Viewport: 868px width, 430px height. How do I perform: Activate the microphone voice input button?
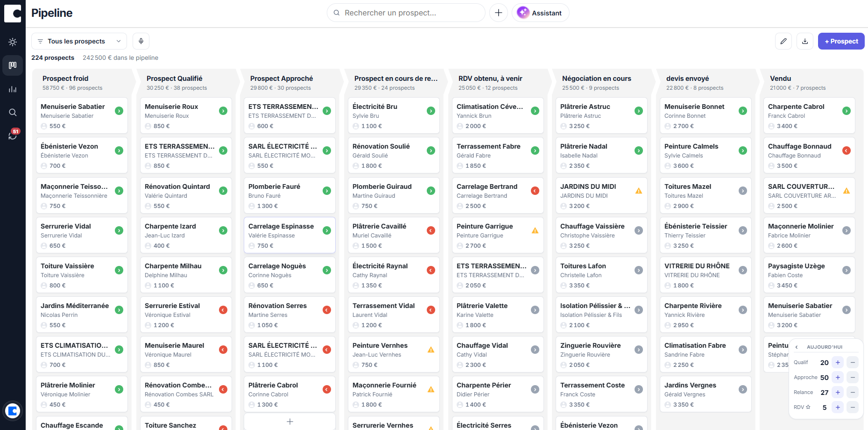141,41
